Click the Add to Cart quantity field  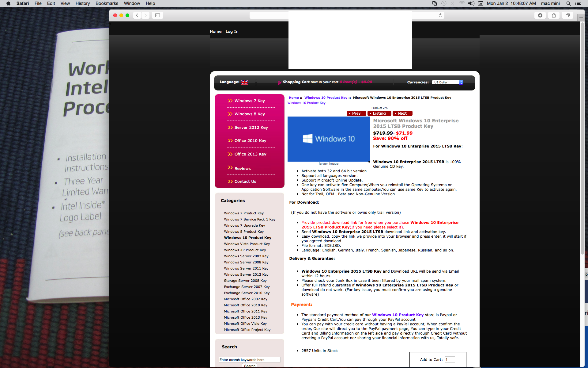[450, 360]
